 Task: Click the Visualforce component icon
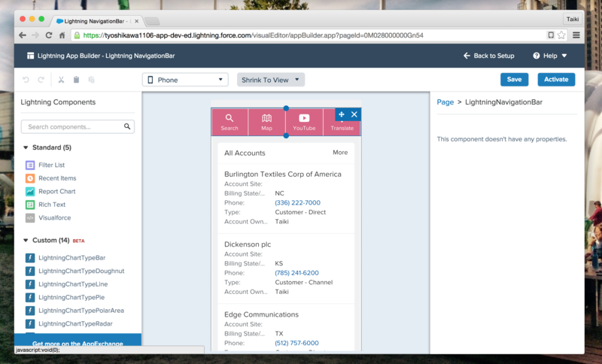(x=30, y=218)
